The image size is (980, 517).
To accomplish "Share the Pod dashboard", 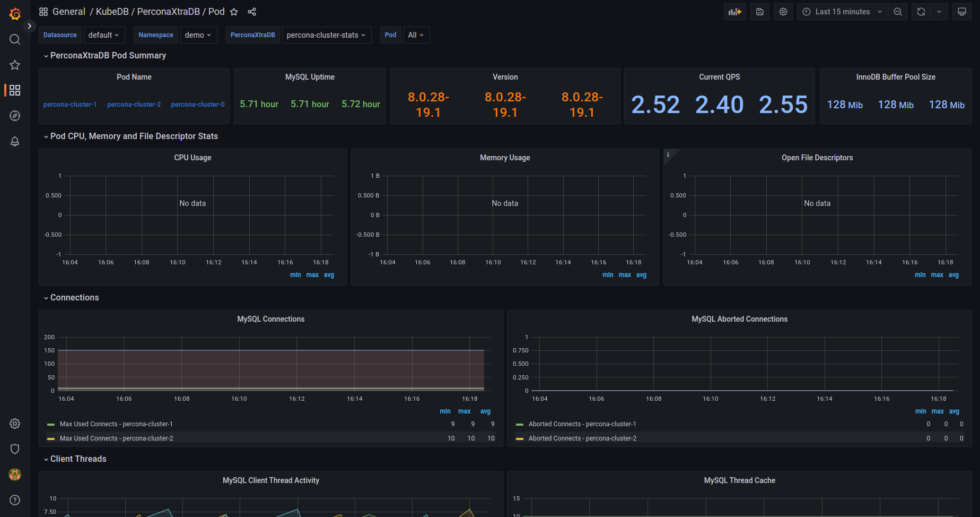I will (252, 11).
